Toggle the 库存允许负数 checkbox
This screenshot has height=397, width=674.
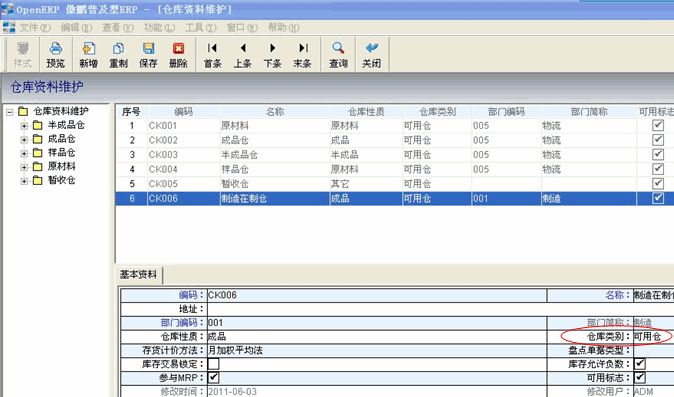(x=640, y=364)
